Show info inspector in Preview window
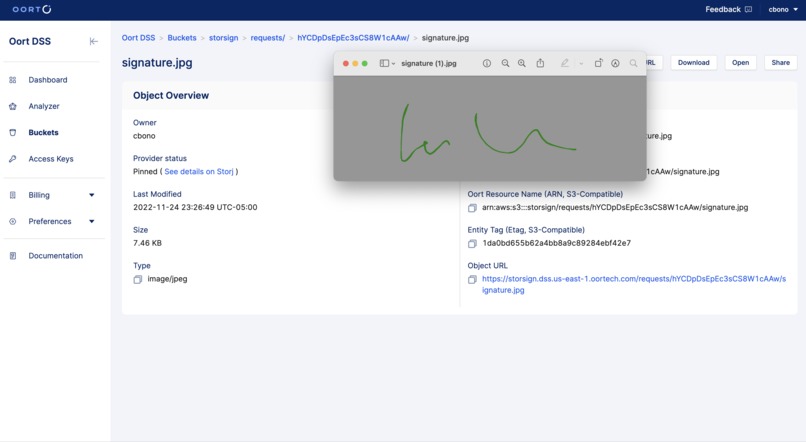The width and height of the screenshot is (806, 442). tap(487, 63)
